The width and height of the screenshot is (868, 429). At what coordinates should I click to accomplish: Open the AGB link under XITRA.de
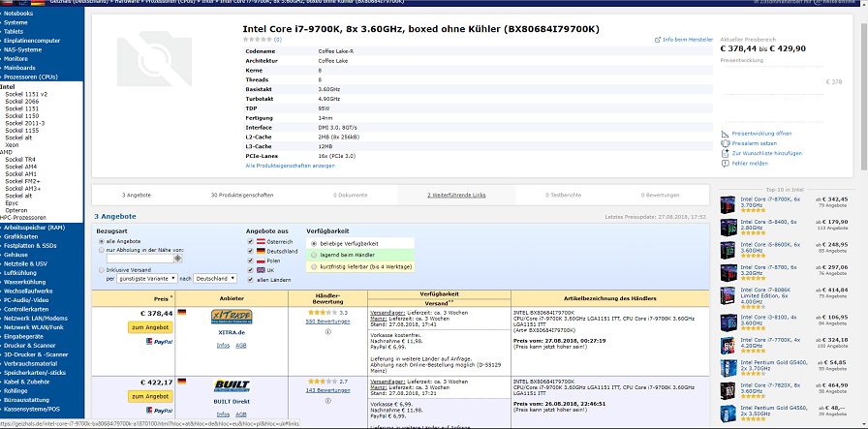[241, 346]
